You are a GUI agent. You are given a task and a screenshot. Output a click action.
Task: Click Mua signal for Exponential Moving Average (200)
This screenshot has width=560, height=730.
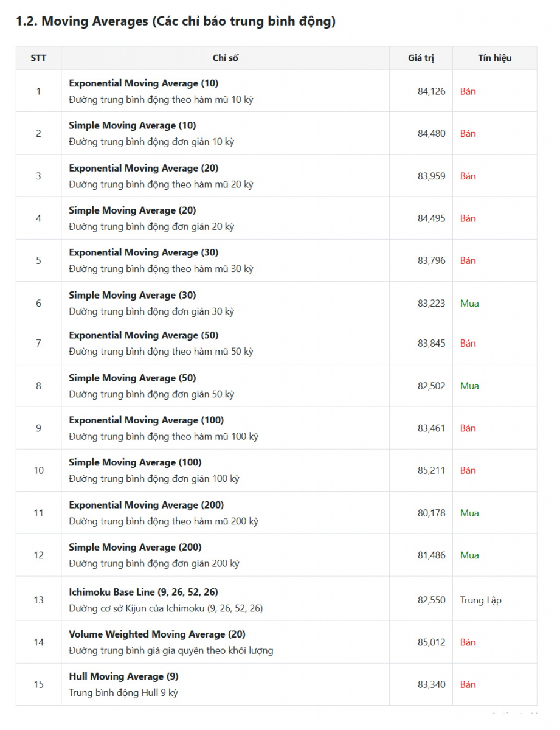[469, 513]
